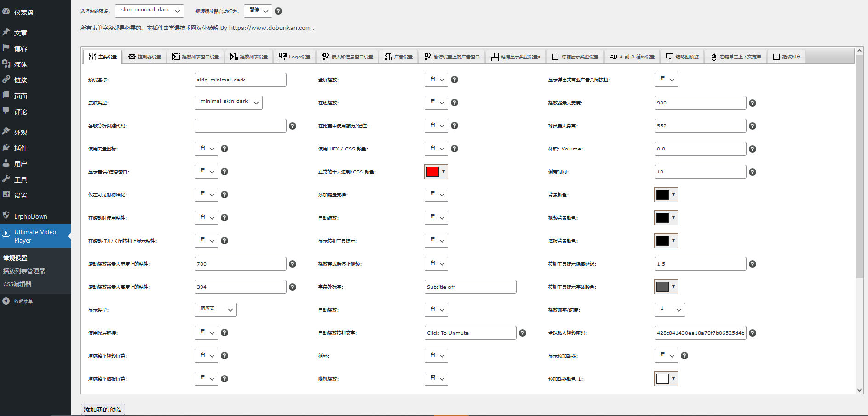Image resolution: width=868 pixels, height=416 pixels.
Task: Open the 填满整个海报屏幕 dropdown
Action: click(x=207, y=379)
